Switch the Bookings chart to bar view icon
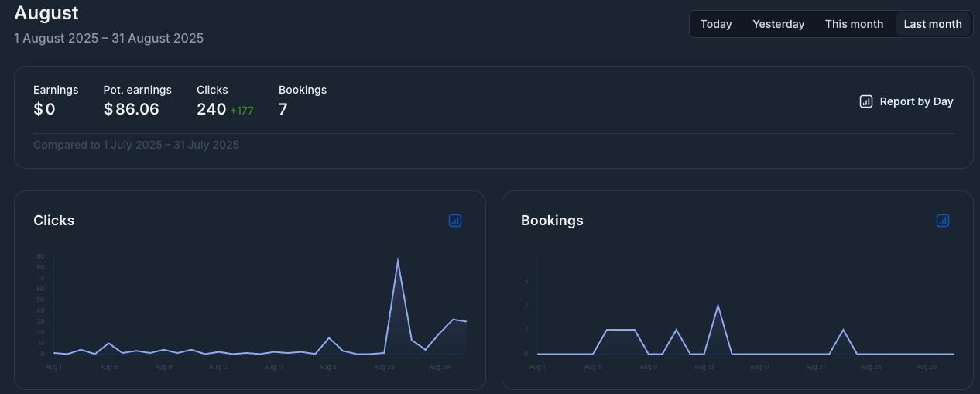The height and width of the screenshot is (394, 980). click(x=942, y=221)
